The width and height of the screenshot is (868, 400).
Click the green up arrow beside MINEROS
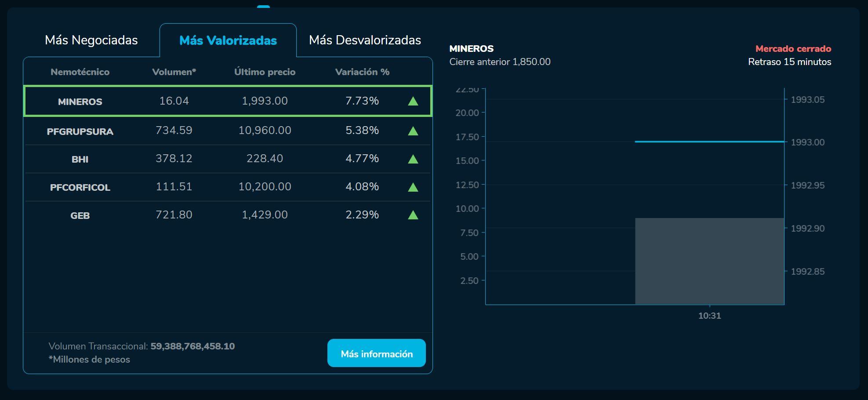[413, 102]
